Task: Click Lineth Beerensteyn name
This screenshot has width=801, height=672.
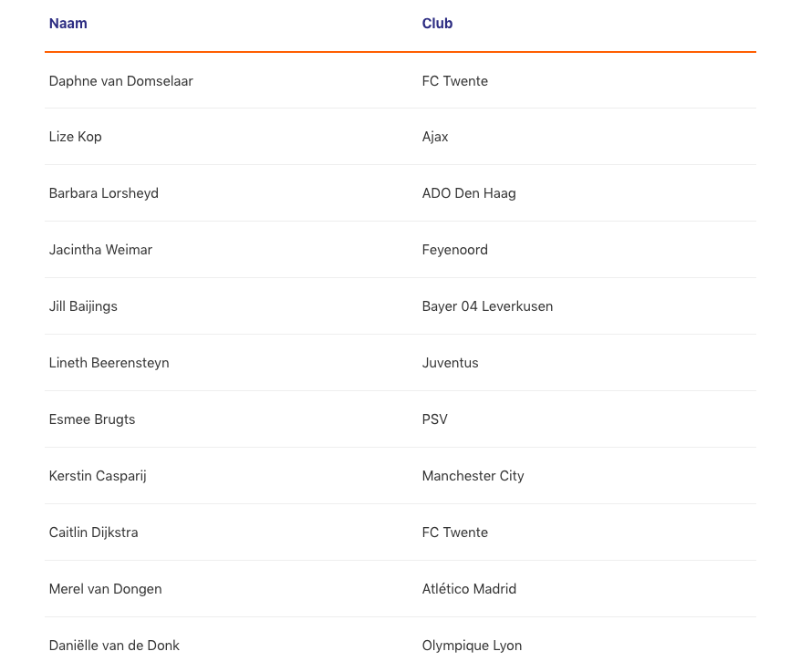Action: 109,363
